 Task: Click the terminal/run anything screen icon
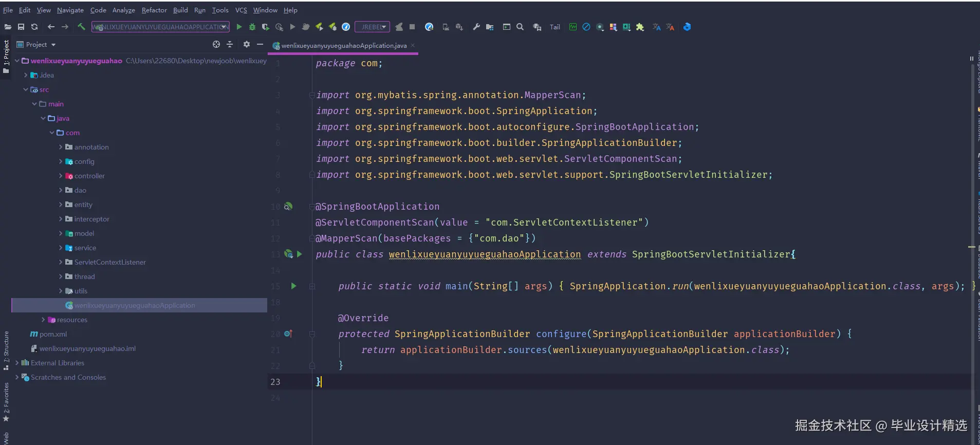(x=507, y=27)
